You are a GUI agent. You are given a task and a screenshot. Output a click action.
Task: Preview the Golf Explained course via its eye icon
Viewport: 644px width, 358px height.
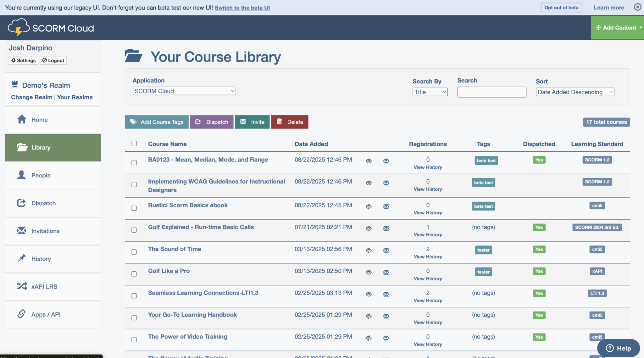click(x=369, y=228)
